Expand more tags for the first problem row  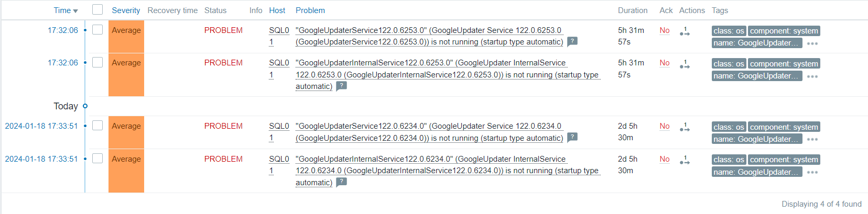[812, 43]
